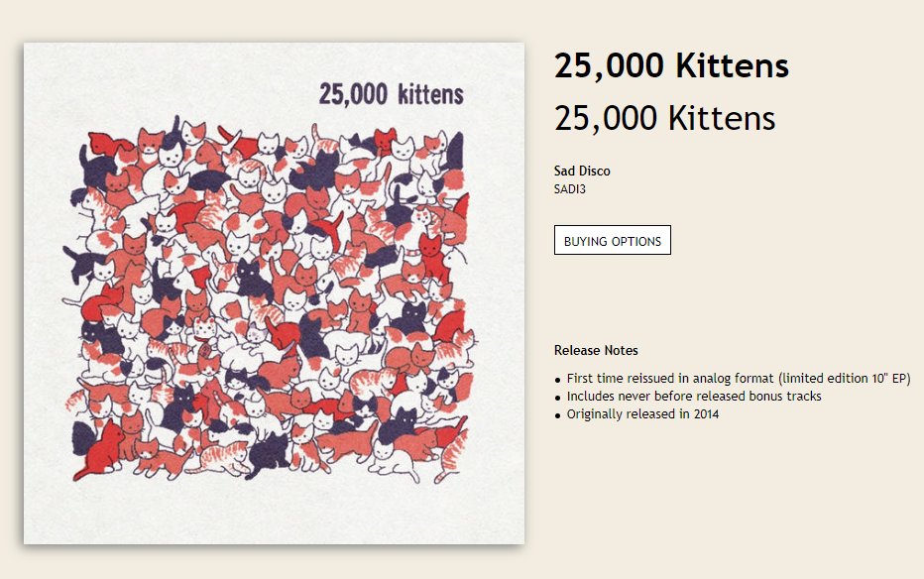
Task: Click the striped orange kitten at cover's lower-right corner
Action: [452, 456]
